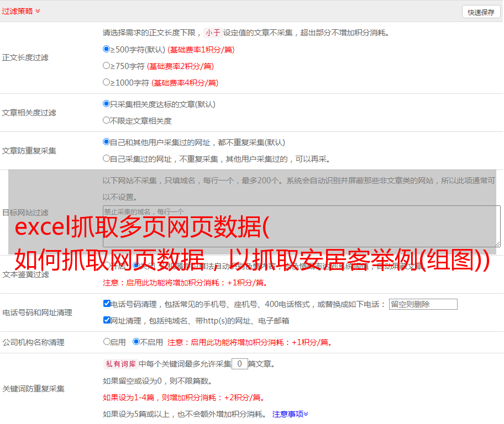504x424 pixels.
Task: Click the red (基础费率4积分/篇) note
Action: [x=185, y=83]
